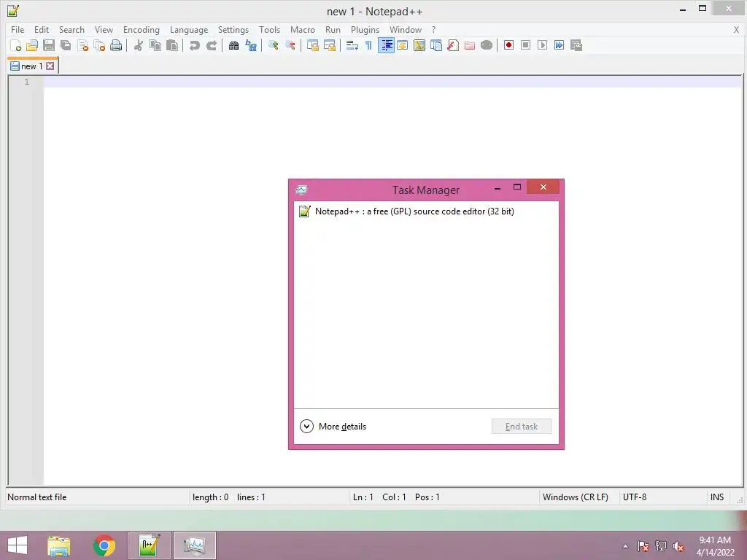Click the Open file folder icon
This screenshot has width=747, height=560.
click(x=32, y=45)
